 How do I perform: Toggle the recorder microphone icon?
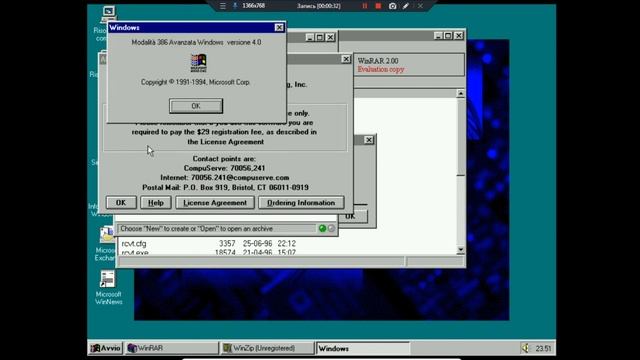[x=235, y=6]
